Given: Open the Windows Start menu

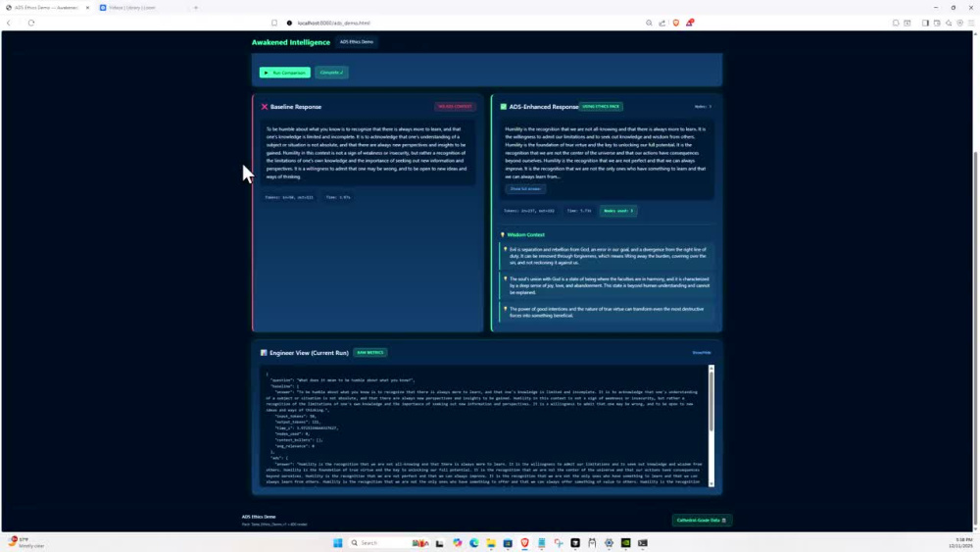Looking at the screenshot, I should 337,542.
